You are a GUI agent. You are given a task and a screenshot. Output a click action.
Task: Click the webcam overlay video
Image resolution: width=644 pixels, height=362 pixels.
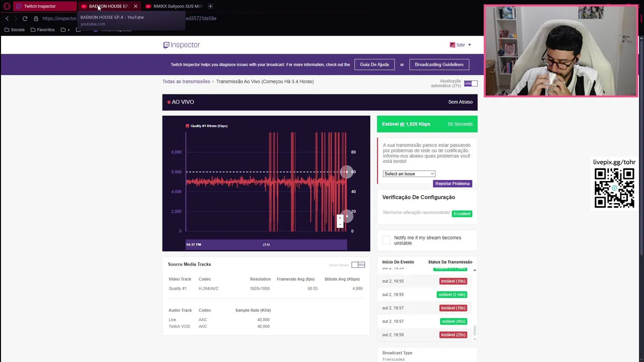[x=560, y=51]
